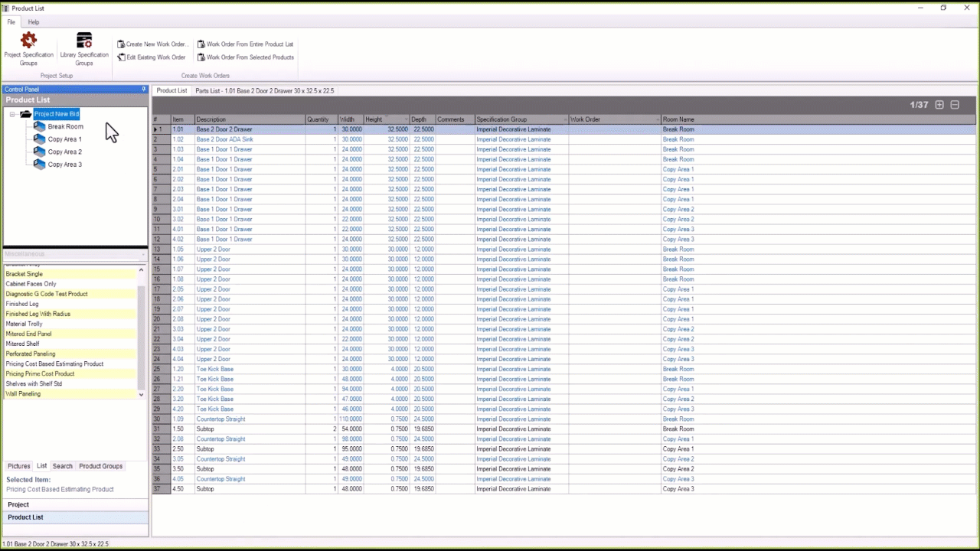Switch to the Product Groups tab
Image resolution: width=980 pixels, height=551 pixels.
pyautogui.click(x=101, y=466)
